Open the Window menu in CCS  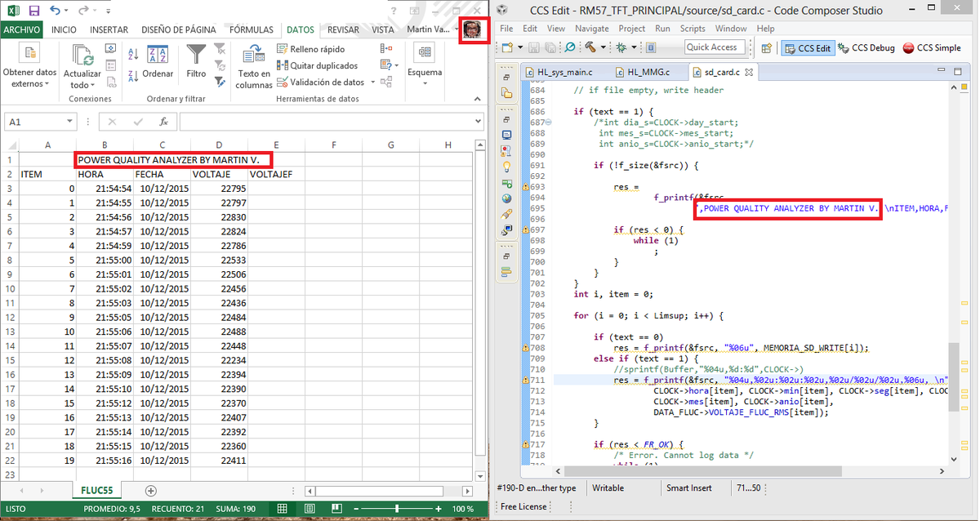731,29
